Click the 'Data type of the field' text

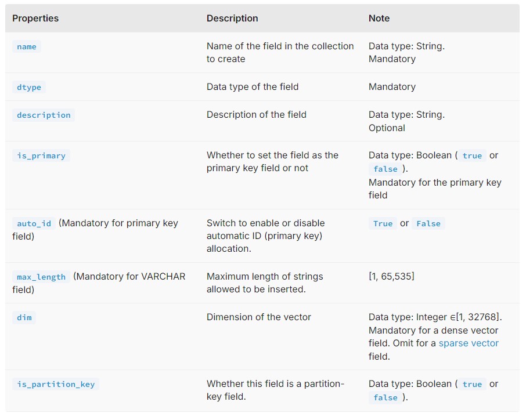click(253, 87)
